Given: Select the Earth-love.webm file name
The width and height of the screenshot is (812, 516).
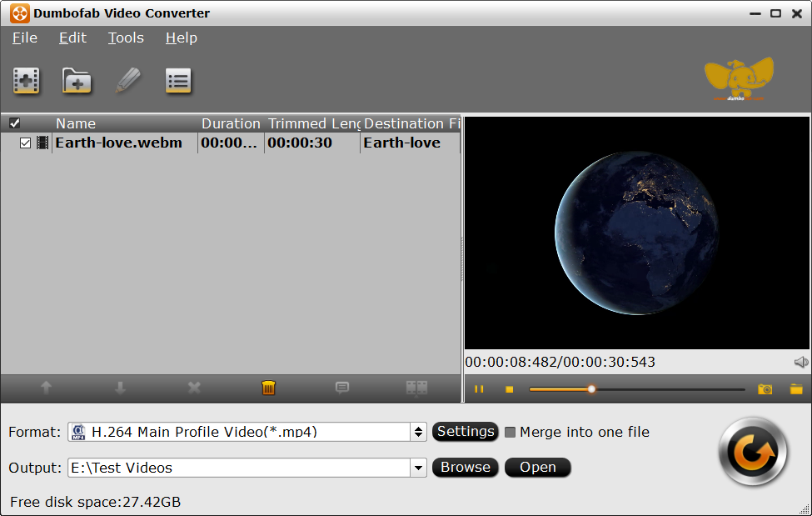Looking at the screenshot, I should tap(118, 143).
